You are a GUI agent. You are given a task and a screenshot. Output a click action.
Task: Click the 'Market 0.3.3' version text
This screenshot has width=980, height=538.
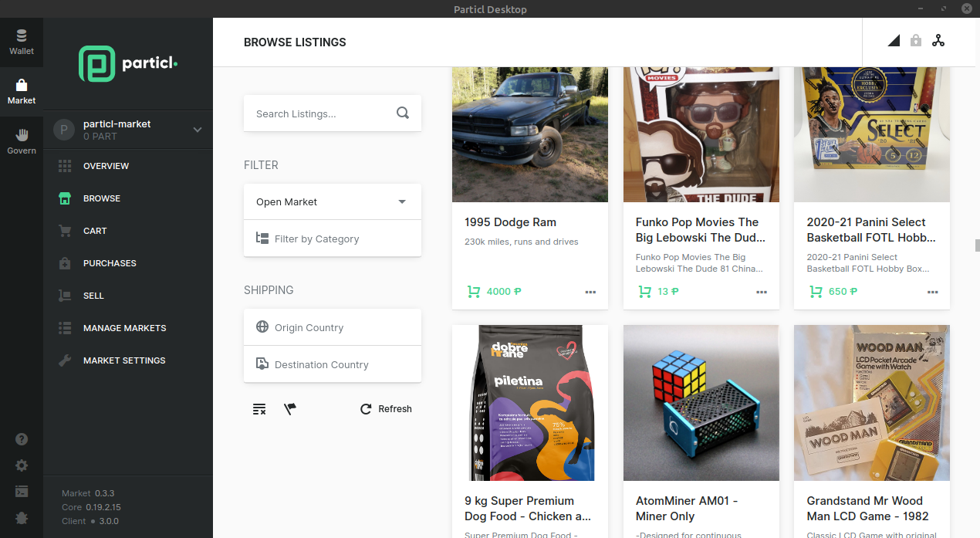click(x=88, y=493)
